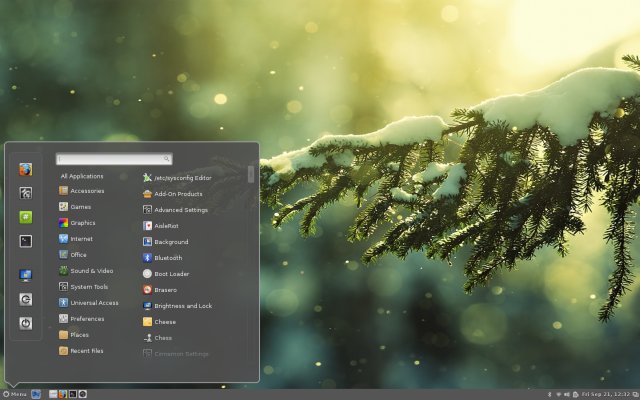Screen dimensions: 640x400
Task: Launch Add-On Products
Action: click(x=173, y=194)
